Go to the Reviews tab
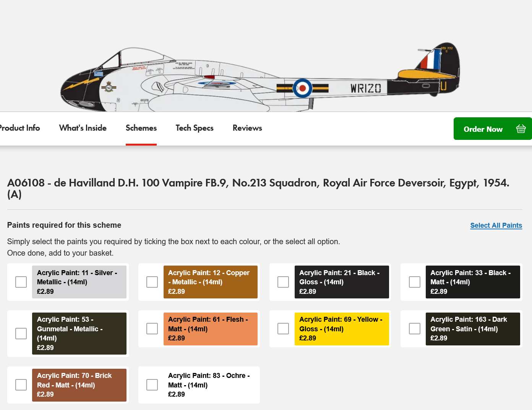 pos(247,128)
